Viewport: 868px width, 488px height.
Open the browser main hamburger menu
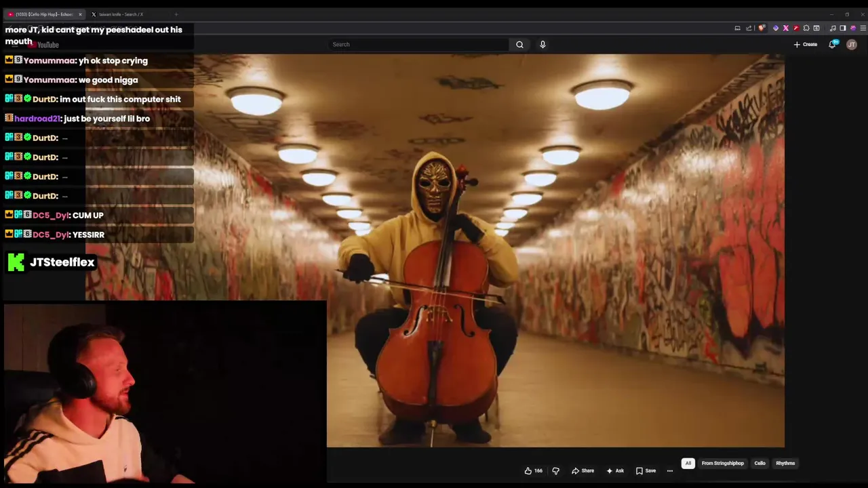863,28
